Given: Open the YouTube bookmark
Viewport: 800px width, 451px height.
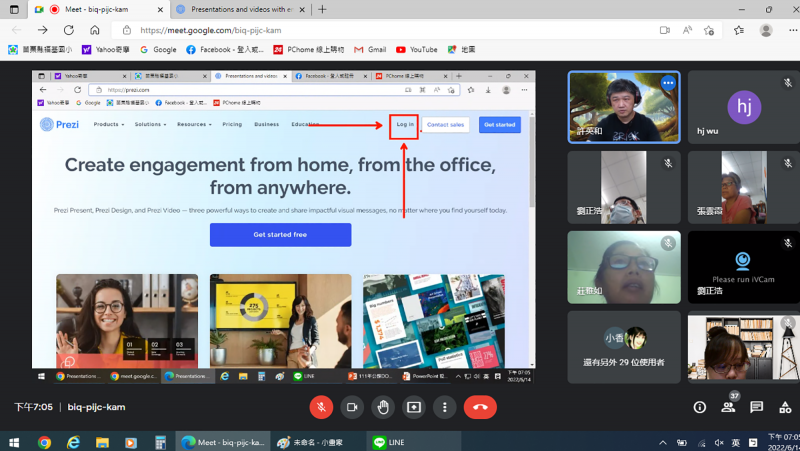Looking at the screenshot, I should [x=416, y=49].
